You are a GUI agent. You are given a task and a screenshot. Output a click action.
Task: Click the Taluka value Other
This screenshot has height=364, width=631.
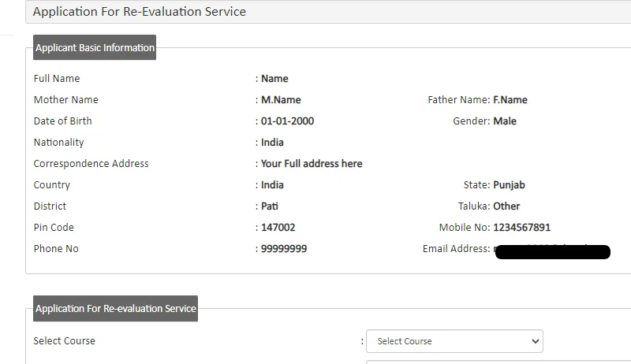[x=506, y=206]
